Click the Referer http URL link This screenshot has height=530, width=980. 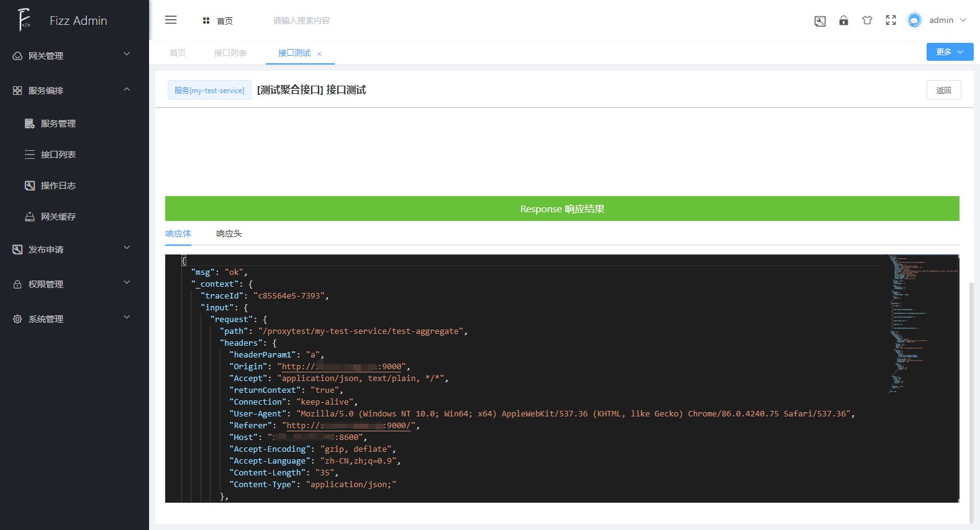348,426
